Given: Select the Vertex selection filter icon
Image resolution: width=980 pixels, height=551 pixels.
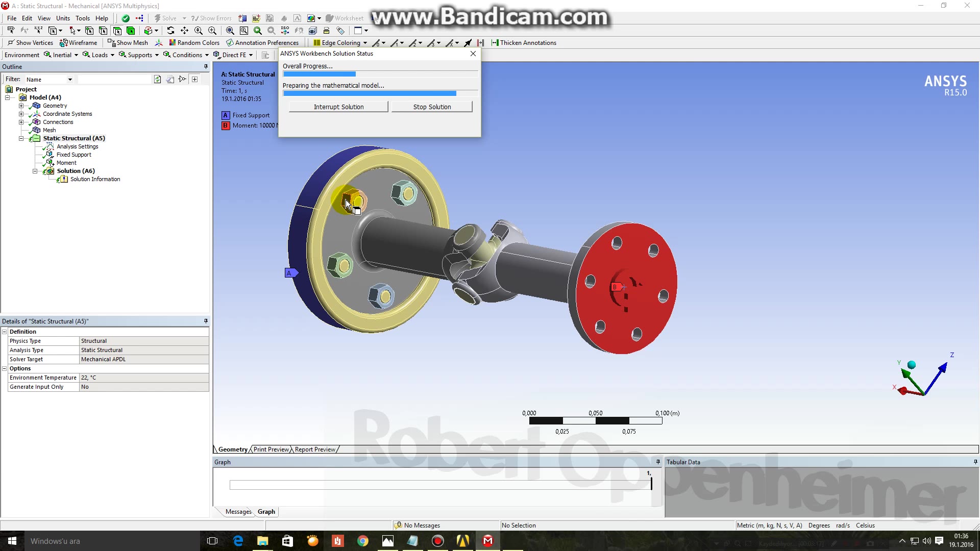Looking at the screenshot, I should (89, 31).
